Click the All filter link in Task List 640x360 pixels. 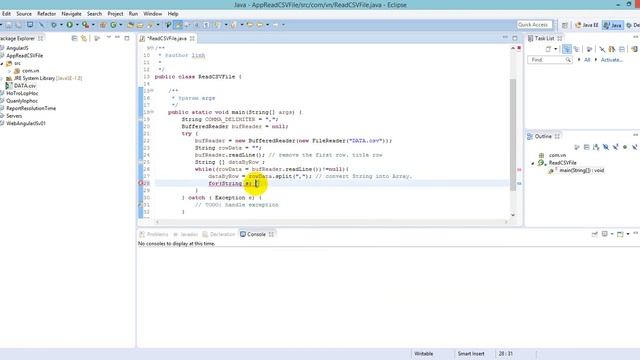click(x=587, y=60)
